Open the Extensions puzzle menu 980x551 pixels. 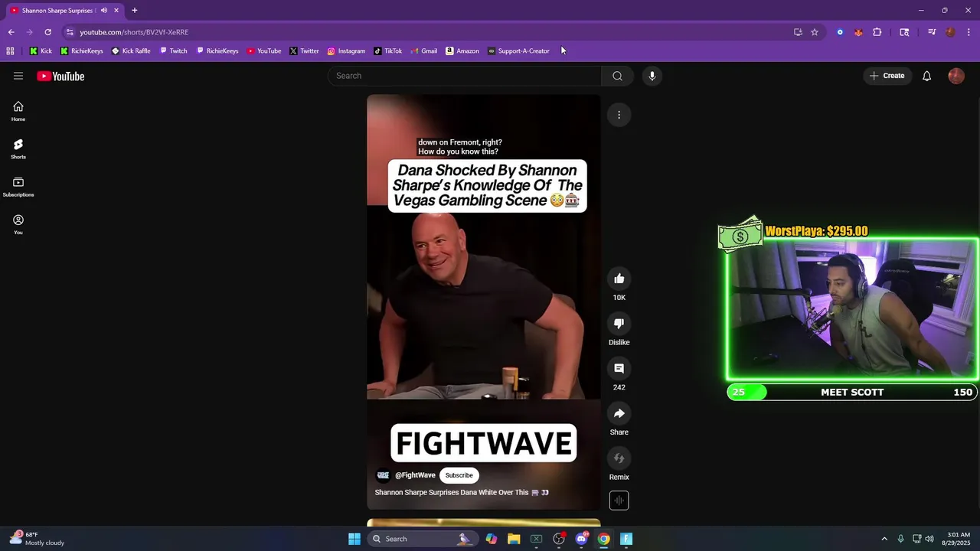pos(877,32)
